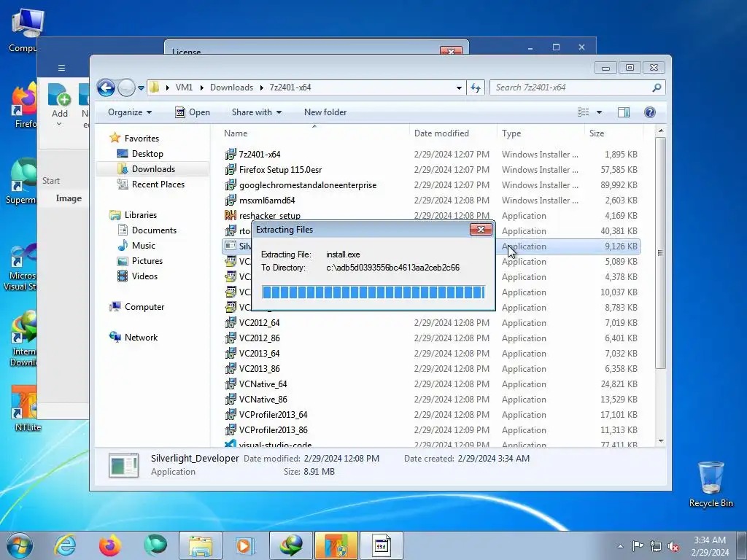747x560 pixels.
Task: Click New folder in the toolbar
Action: point(325,112)
